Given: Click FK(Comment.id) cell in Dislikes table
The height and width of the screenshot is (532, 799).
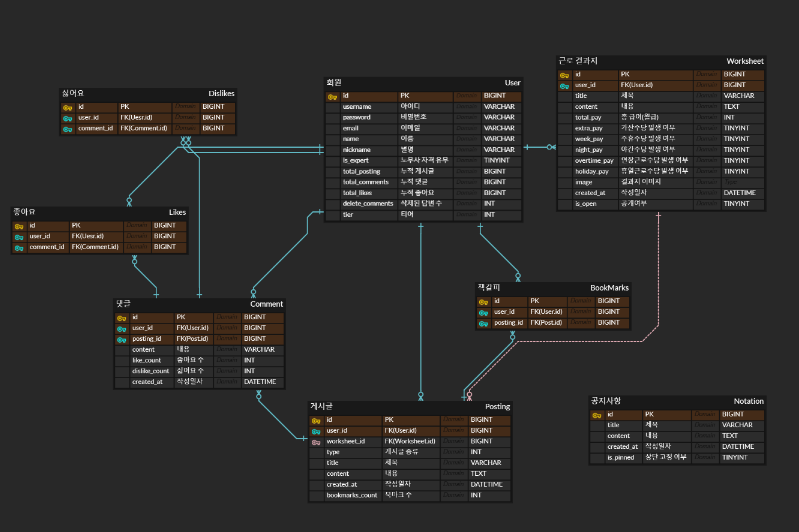Looking at the screenshot, I should pyautogui.click(x=144, y=128).
